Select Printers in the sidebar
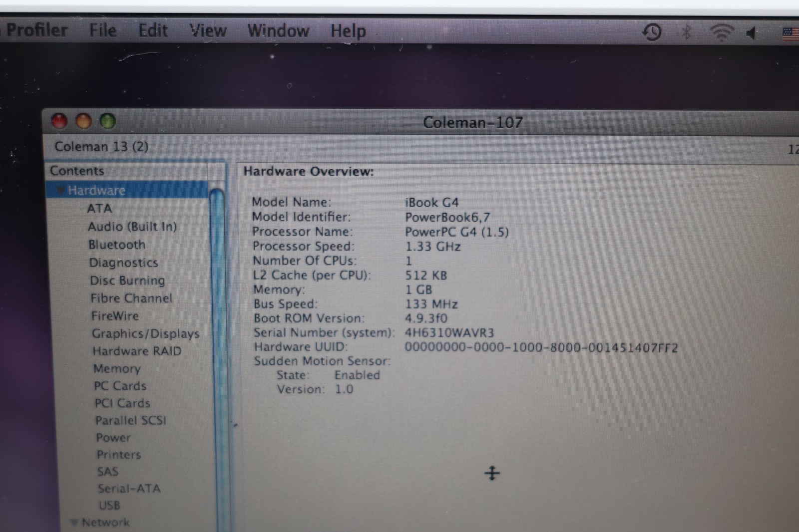This screenshot has width=799, height=532. pyautogui.click(x=119, y=455)
